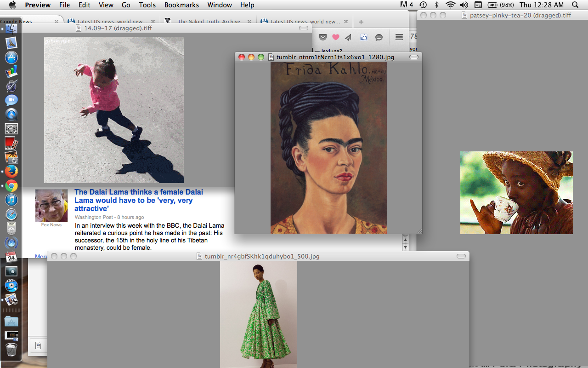Open the Go menu
Screen dimensions: 588x368
point(126,5)
